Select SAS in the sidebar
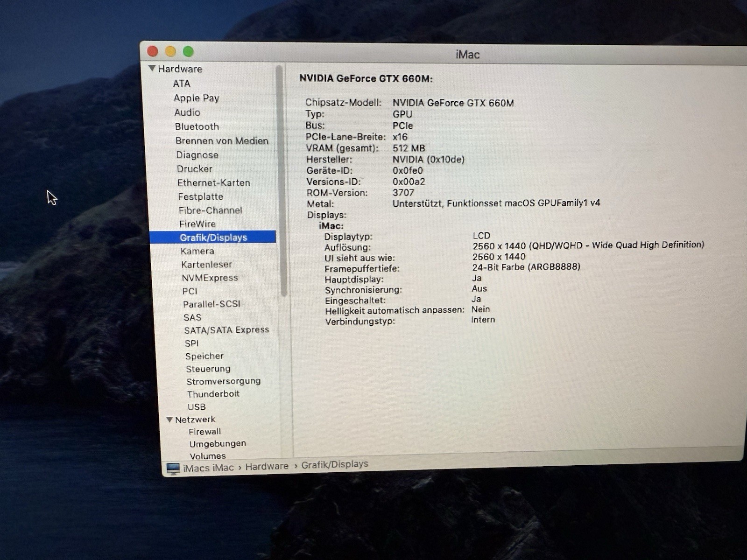The width and height of the screenshot is (747, 560). [x=192, y=317]
